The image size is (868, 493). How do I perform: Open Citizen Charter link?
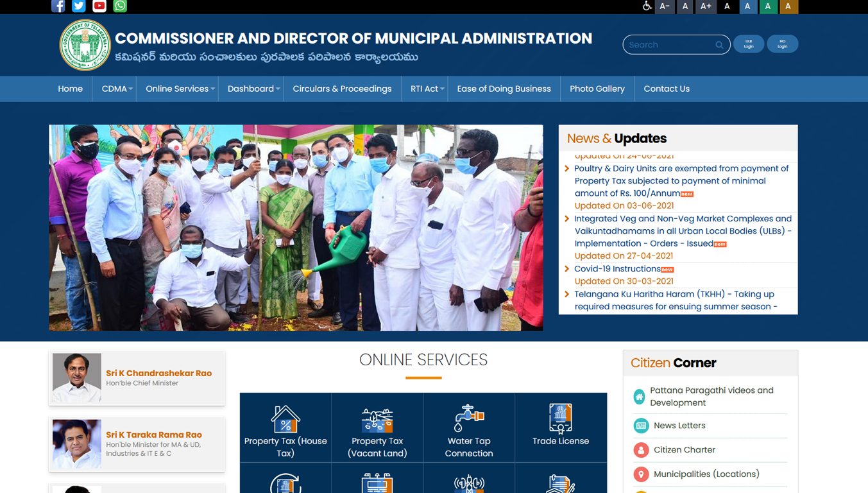pos(685,450)
